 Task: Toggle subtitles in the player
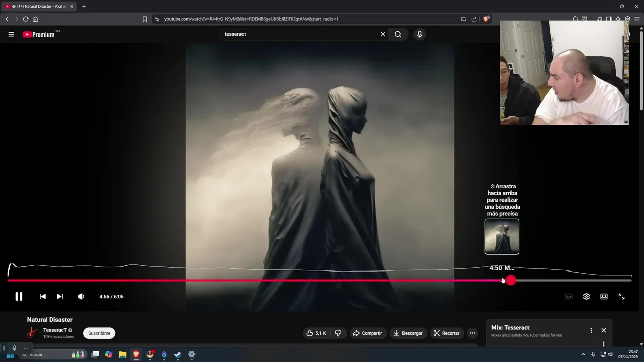569,297
